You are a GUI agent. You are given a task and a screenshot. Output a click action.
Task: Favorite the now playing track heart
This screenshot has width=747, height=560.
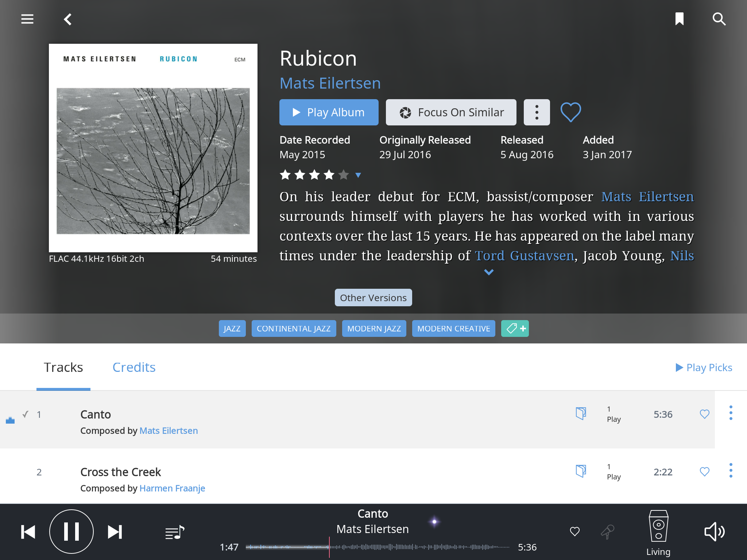tap(574, 532)
